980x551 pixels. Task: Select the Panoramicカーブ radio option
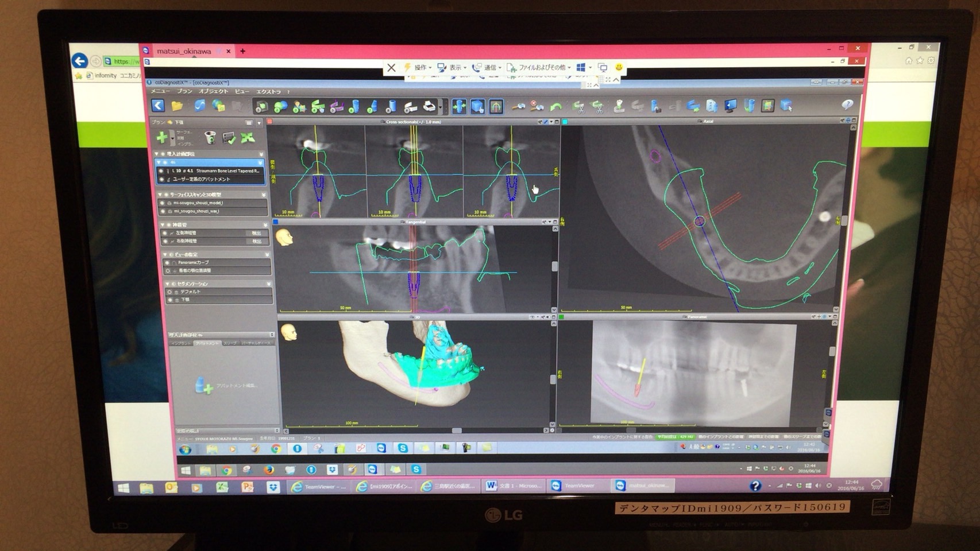[168, 262]
